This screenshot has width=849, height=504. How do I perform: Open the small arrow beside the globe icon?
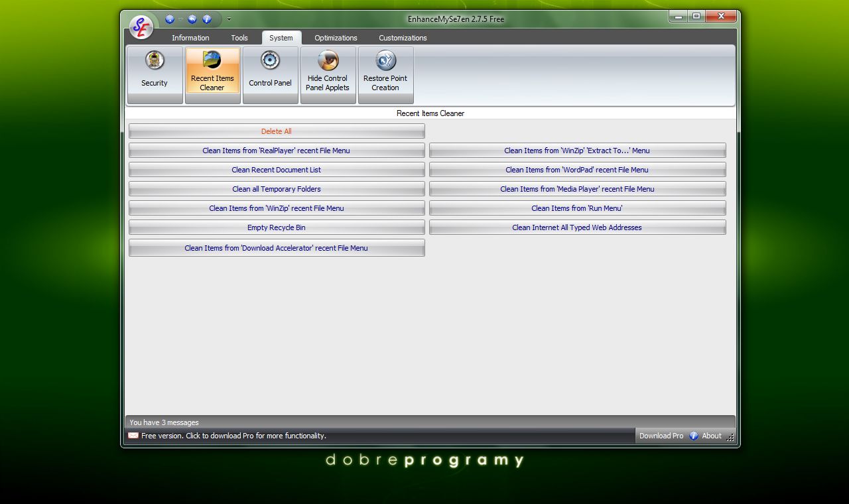point(180,19)
